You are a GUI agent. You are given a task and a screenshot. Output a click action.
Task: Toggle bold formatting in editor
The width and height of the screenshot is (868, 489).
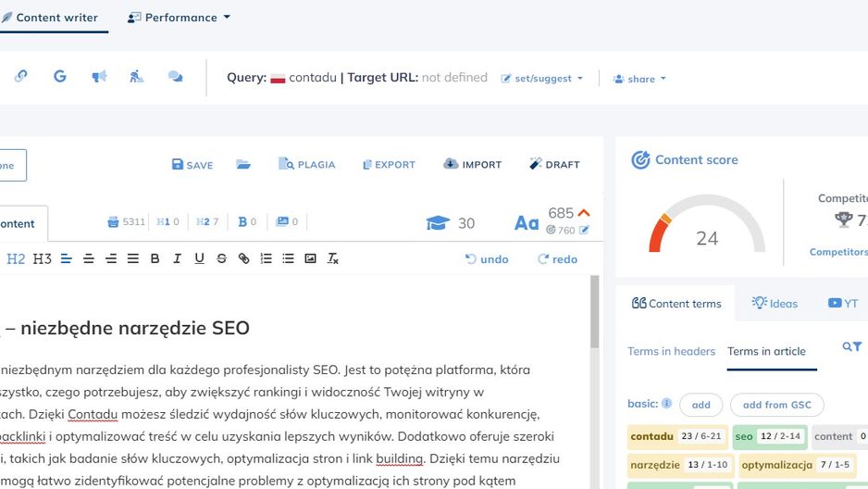[155, 258]
